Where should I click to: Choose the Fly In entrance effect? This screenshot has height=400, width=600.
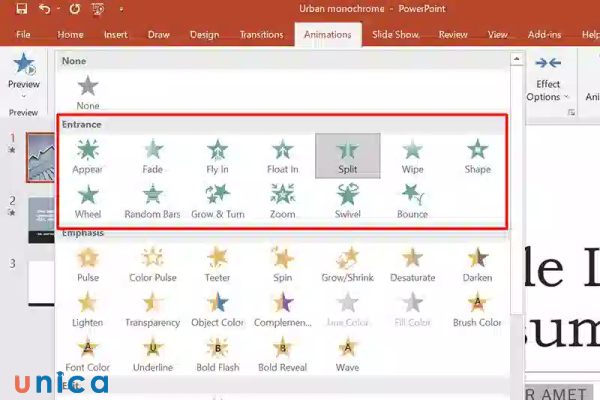click(x=218, y=155)
